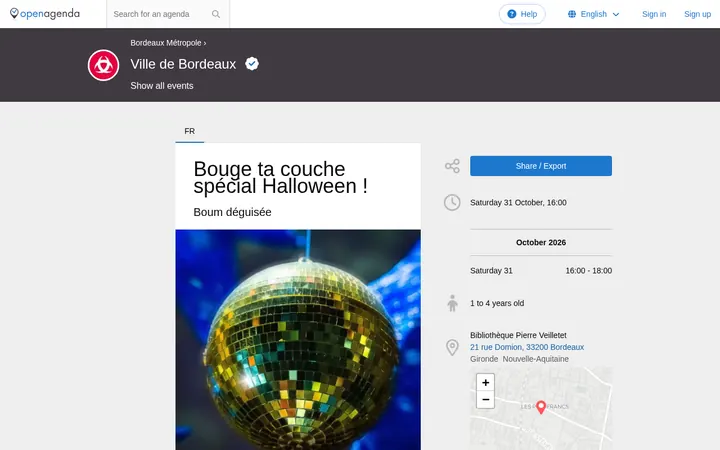This screenshot has width=720, height=450.
Task: Select Bibliothèque Pierre Veilletet location name
Action: pos(518,335)
